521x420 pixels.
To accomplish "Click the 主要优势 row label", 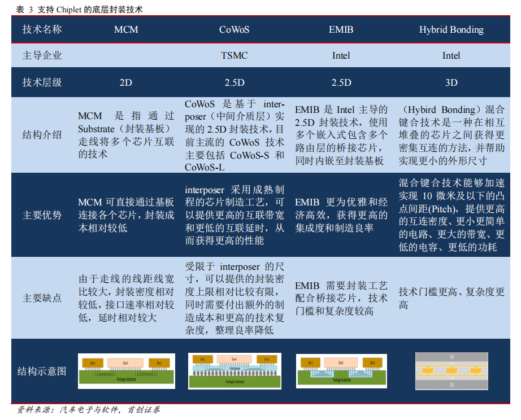I will (42, 215).
